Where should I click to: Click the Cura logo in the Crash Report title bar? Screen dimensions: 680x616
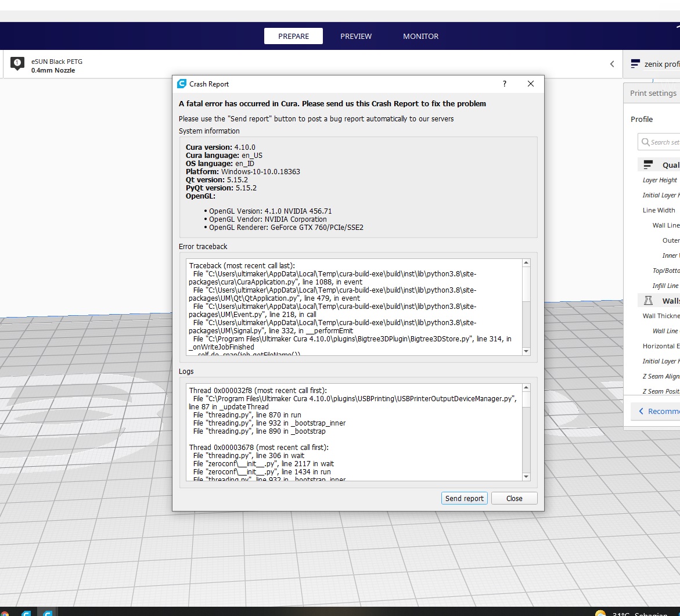[x=182, y=84]
